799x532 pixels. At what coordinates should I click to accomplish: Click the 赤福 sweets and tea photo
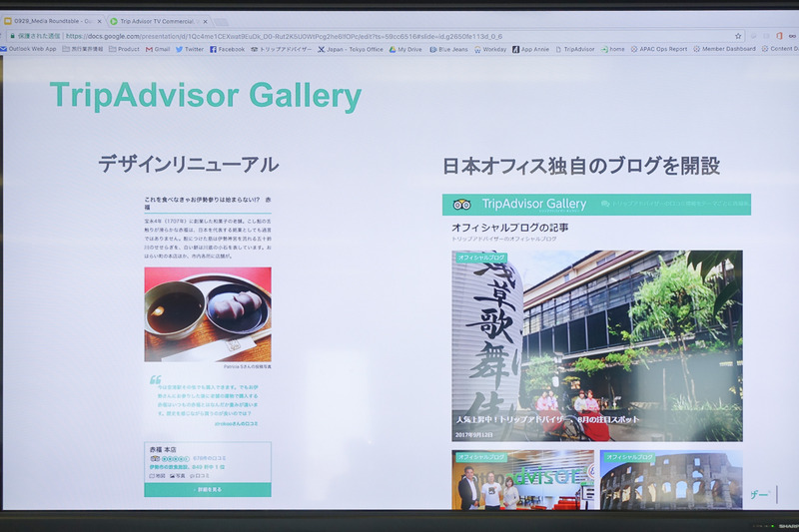pyautogui.click(x=208, y=314)
